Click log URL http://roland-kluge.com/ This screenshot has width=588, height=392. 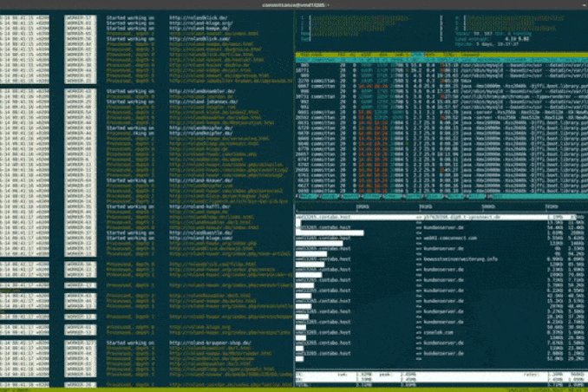200,238
